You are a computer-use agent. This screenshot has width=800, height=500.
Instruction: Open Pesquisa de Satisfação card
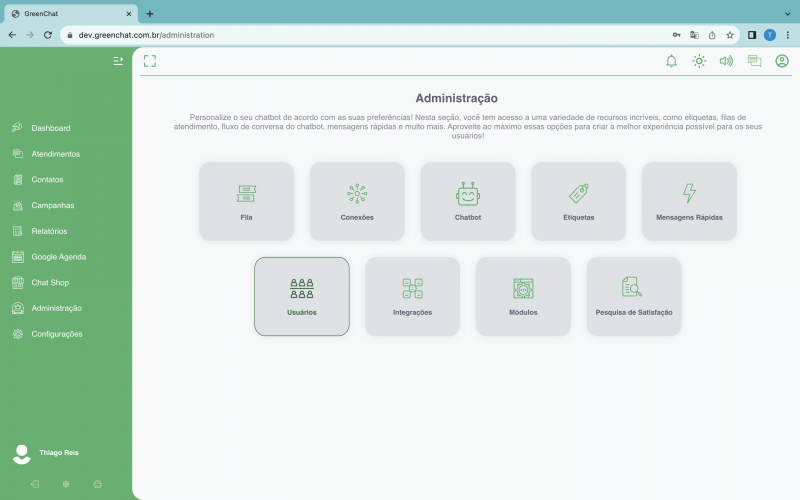[x=634, y=296]
